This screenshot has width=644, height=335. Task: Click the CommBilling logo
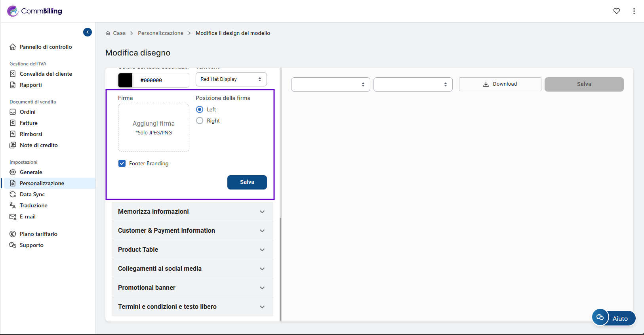pyautogui.click(x=35, y=11)
